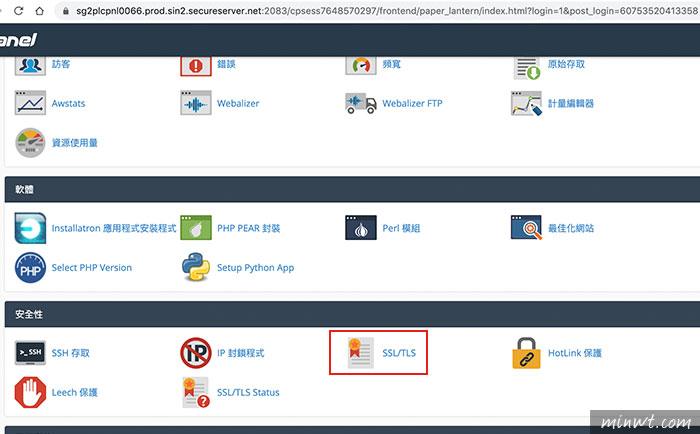Open the 頻寬 bandwidth gauge icon

(361, 66)
